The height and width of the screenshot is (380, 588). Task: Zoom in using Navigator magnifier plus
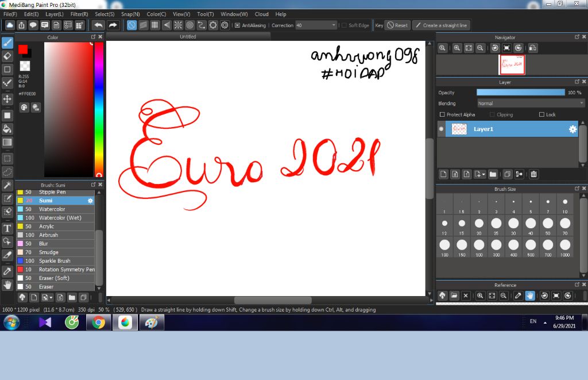[x=457, y=48]
